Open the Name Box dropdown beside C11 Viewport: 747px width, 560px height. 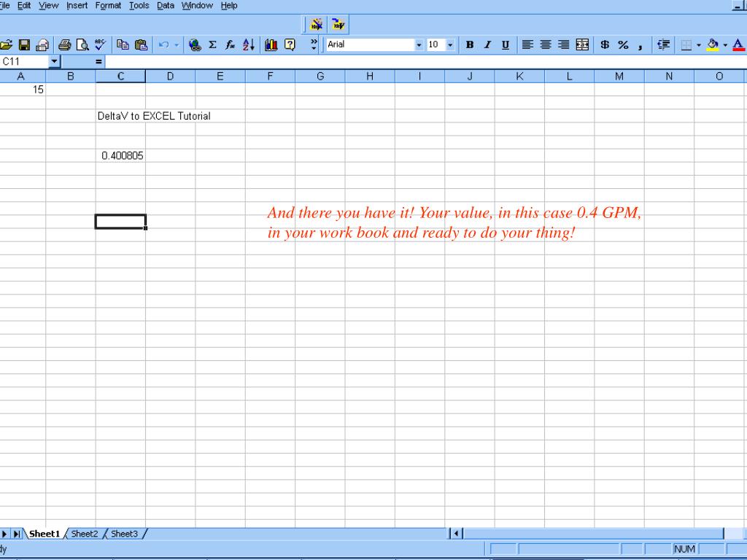pos(54,61)
